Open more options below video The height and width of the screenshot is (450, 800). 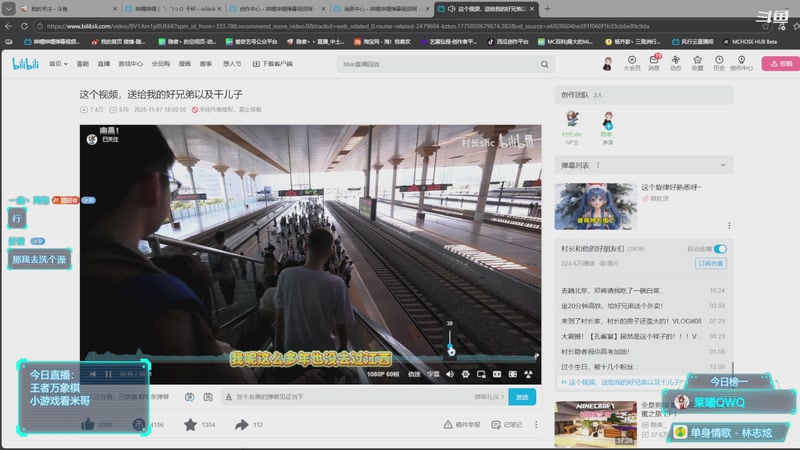pos(536,424)
